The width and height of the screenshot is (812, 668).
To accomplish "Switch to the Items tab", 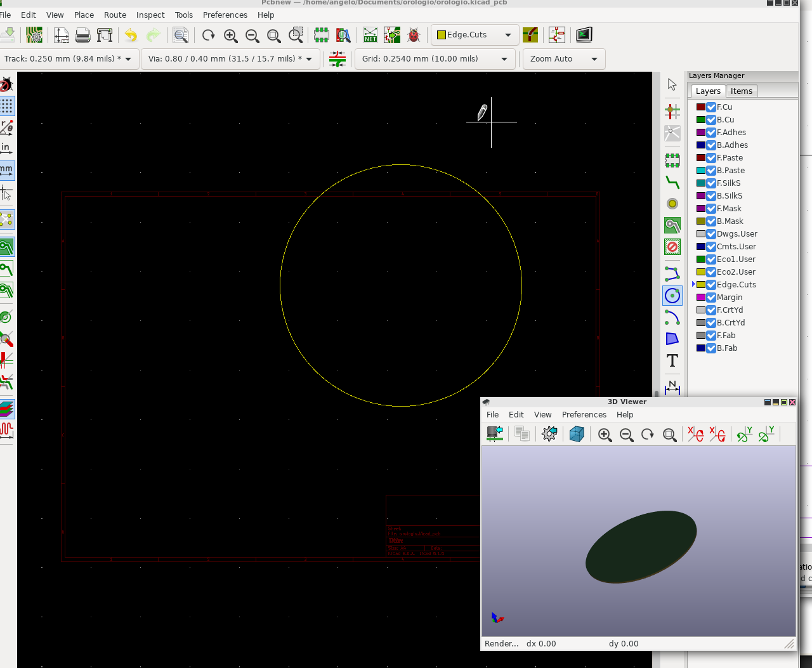I will [741, 91].
